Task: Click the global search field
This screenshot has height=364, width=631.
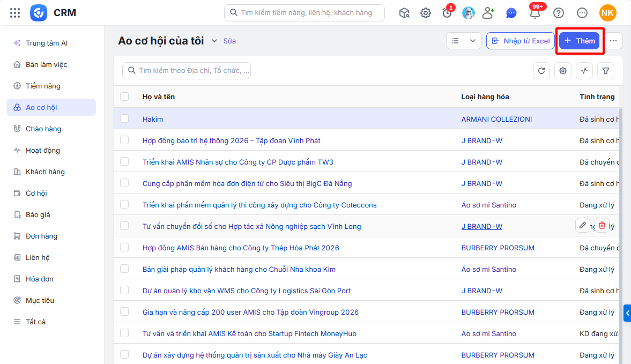Action: click(x=304, y=13)
